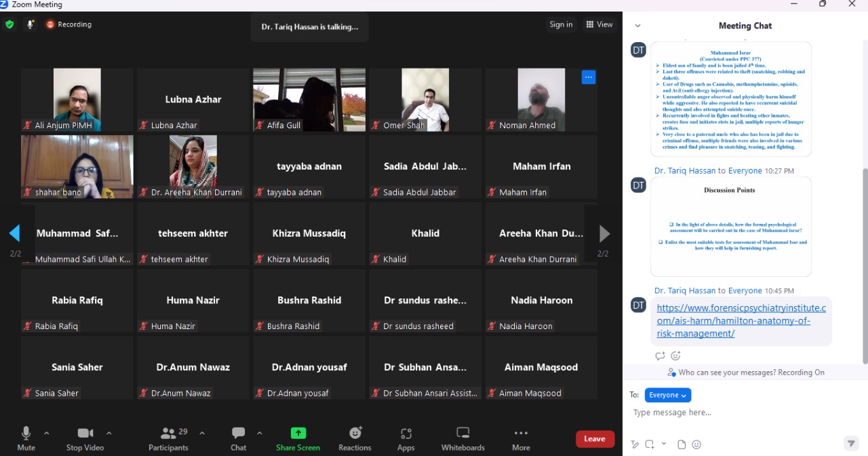Image resolution: width=868 pixels, height=456 pixels.
Task: Open the Apps panel
Action: [406, 434]
